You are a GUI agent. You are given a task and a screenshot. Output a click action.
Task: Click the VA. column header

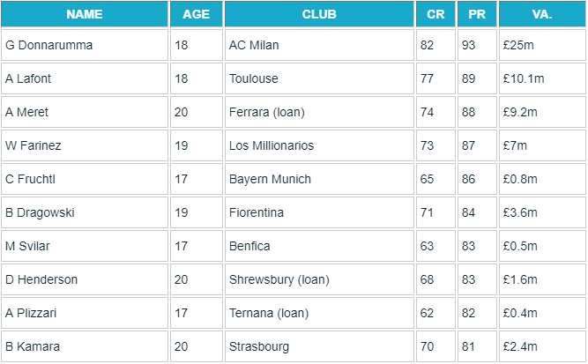(x=542, y=14)
